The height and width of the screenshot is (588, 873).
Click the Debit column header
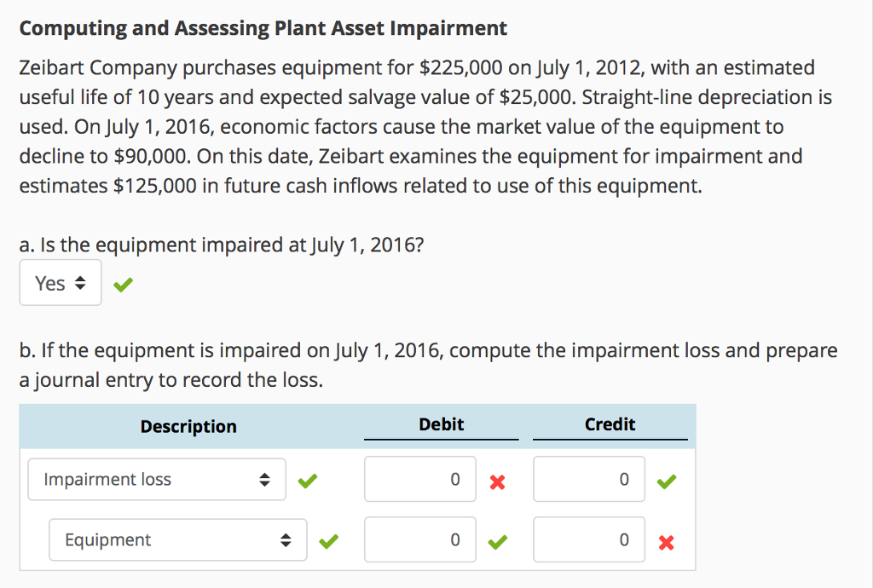[441, 424]
